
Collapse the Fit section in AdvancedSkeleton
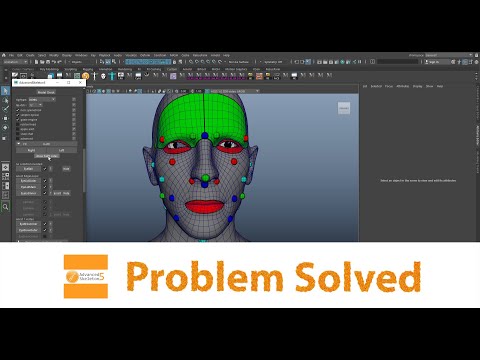18,144
